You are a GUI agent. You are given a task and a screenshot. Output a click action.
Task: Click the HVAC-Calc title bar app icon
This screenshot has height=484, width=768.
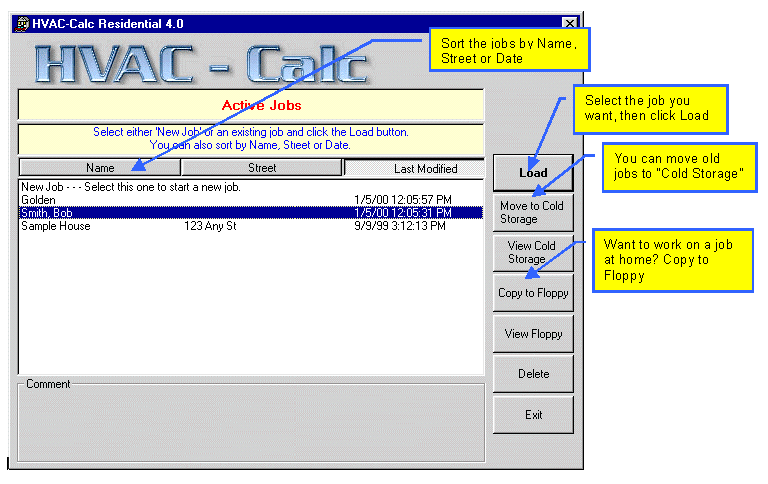click(x=22, y=24)
